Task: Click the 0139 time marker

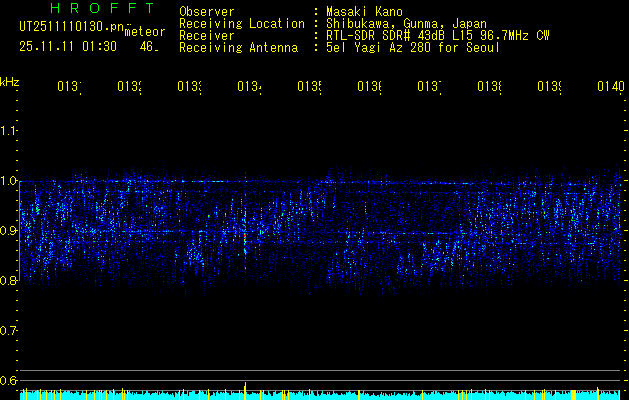Action: click(549, 86)
